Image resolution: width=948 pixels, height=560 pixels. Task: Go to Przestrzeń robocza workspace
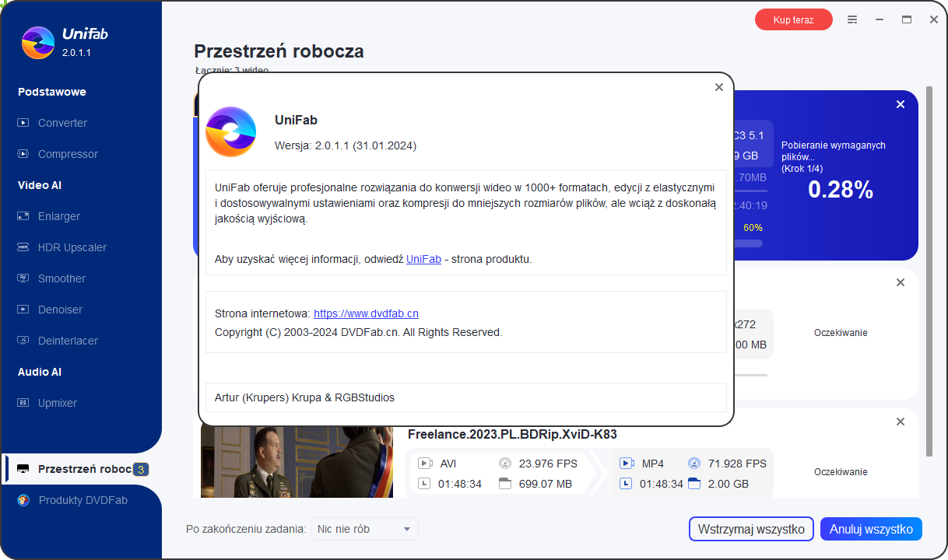click(x=82, y=469)
